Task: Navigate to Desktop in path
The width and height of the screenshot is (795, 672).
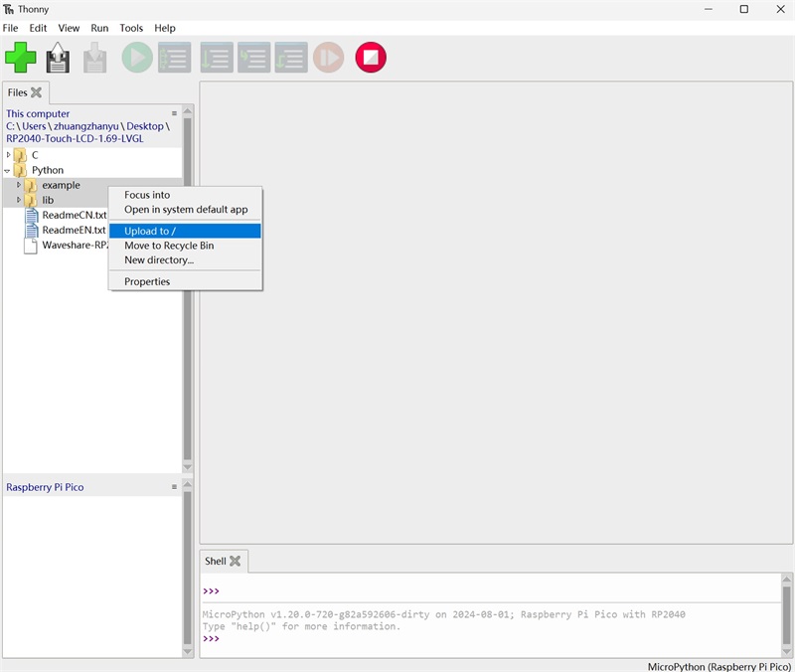Action: [145, 126]
